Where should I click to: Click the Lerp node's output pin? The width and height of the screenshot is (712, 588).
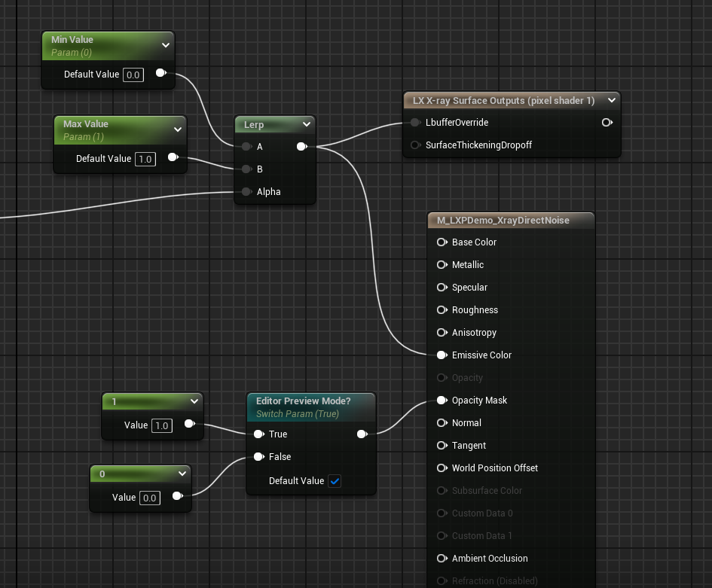(301, 147)
